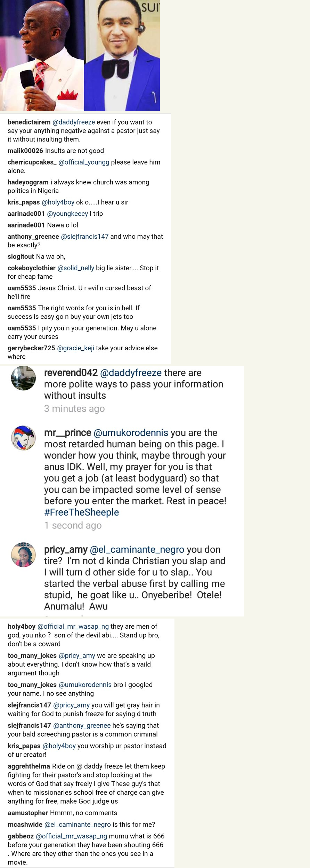Viewport: 310px width, 868px height.
Task: Open reverend042 username link
Action: [x=71, y=373]
